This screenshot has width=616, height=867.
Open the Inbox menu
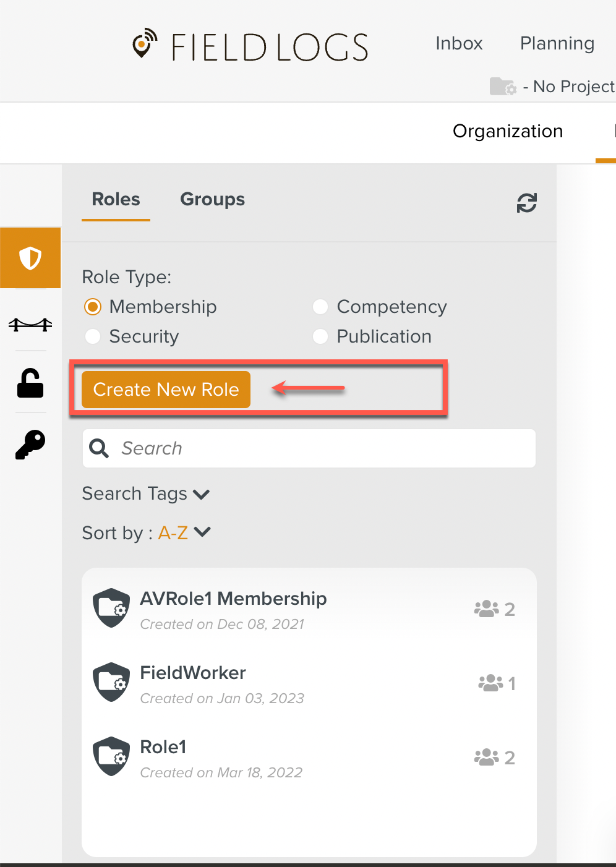pyautogui.click(x=459, y=43)
